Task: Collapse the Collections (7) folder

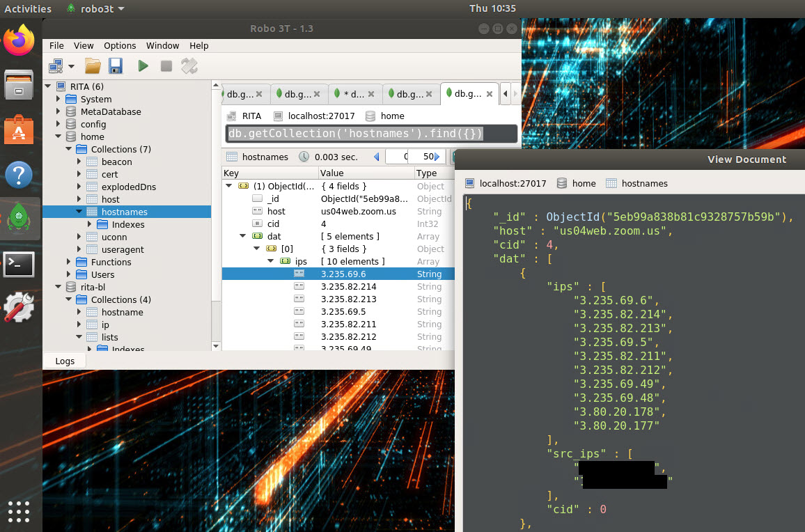Action: (69, 149)
